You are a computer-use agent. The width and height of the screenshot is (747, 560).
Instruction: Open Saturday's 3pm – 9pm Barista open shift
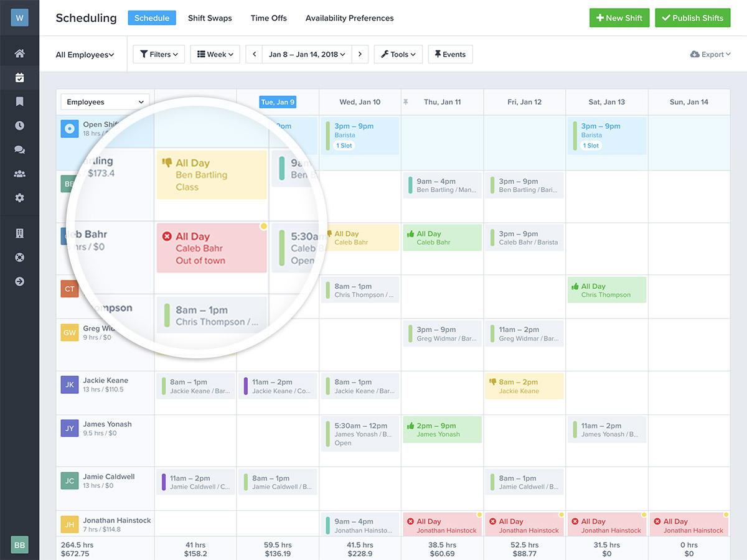(607, 136)
